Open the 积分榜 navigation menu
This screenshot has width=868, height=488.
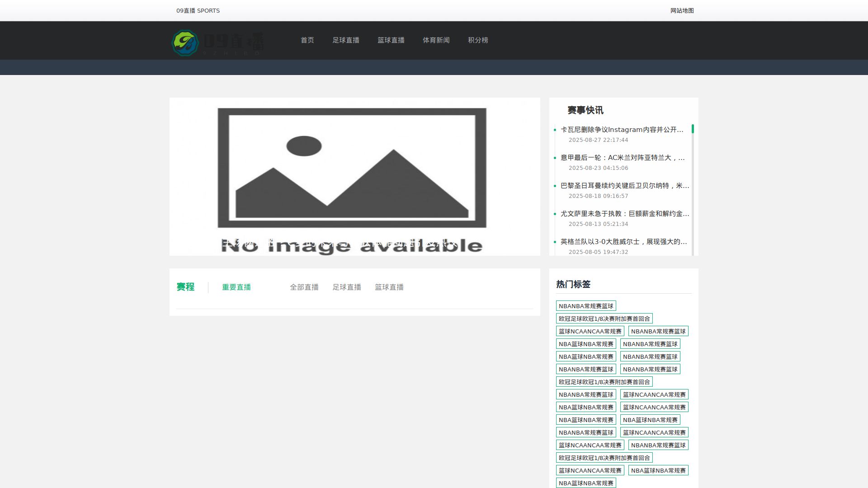click(x=478, y=40)
